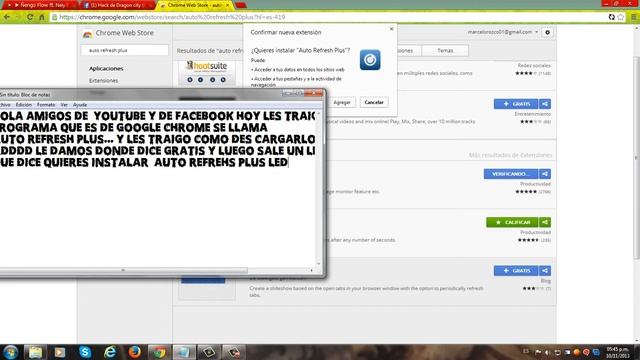
Task: Click the volume icon in the system tray
Action: pos(548,352)
